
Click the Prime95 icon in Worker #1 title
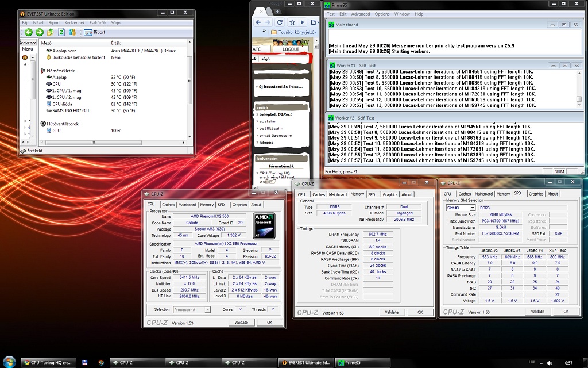coord(331,66)
